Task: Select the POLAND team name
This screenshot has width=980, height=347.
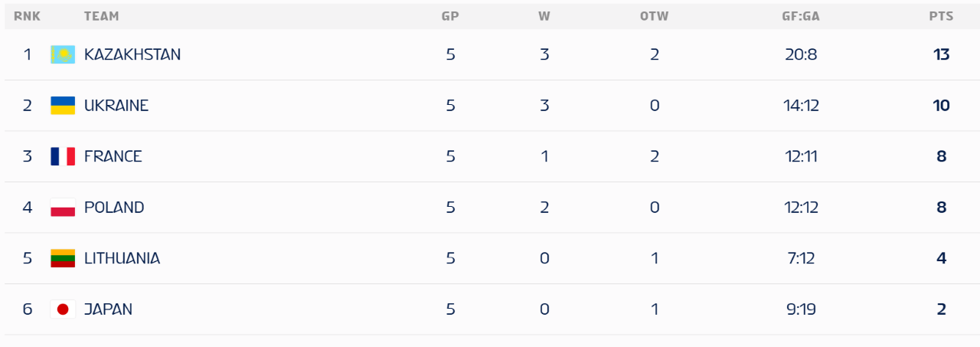Action: click(114, 208)
